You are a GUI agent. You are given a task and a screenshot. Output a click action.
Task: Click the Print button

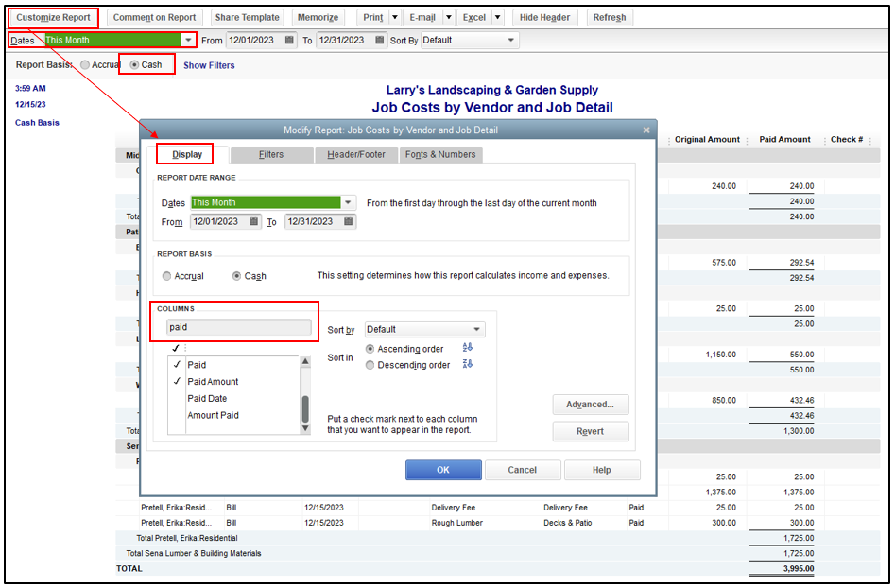coord(373,18)
